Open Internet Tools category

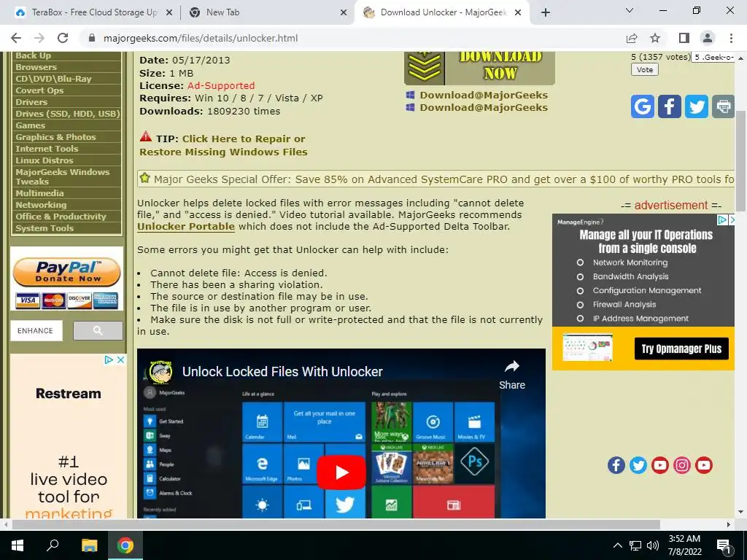(x=47, y=149)
